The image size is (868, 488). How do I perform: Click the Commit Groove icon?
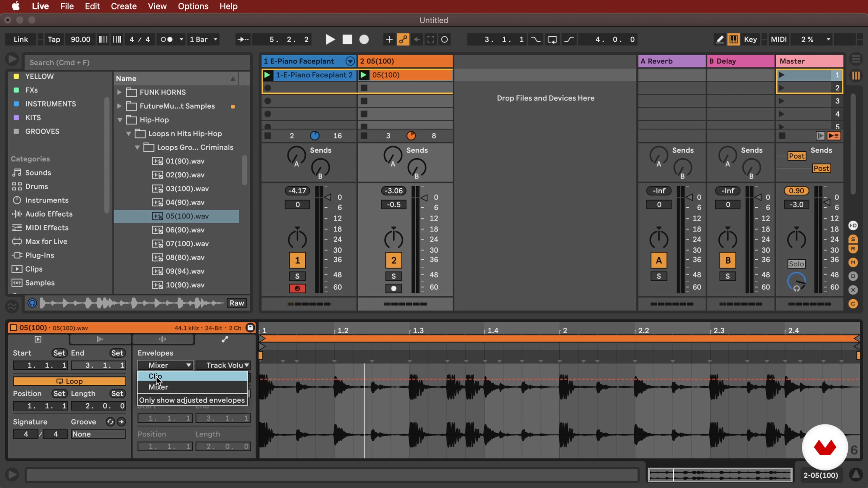[121, 422]
